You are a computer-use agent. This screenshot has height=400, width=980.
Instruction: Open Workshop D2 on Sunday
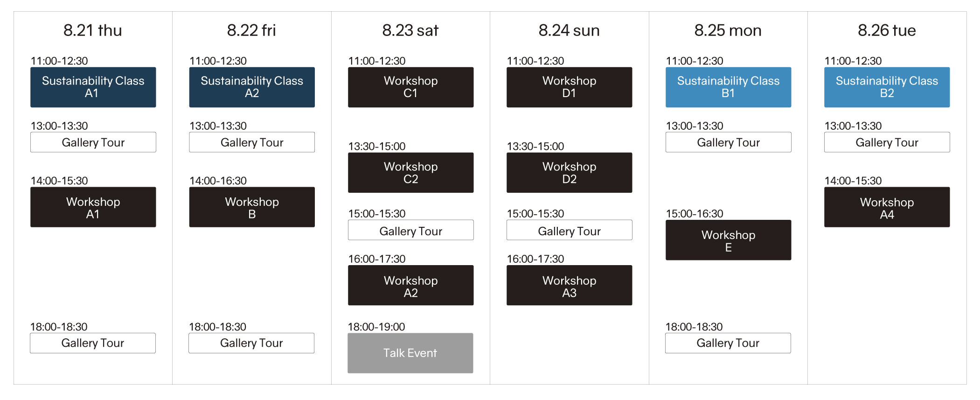click(x=569, y=173)
